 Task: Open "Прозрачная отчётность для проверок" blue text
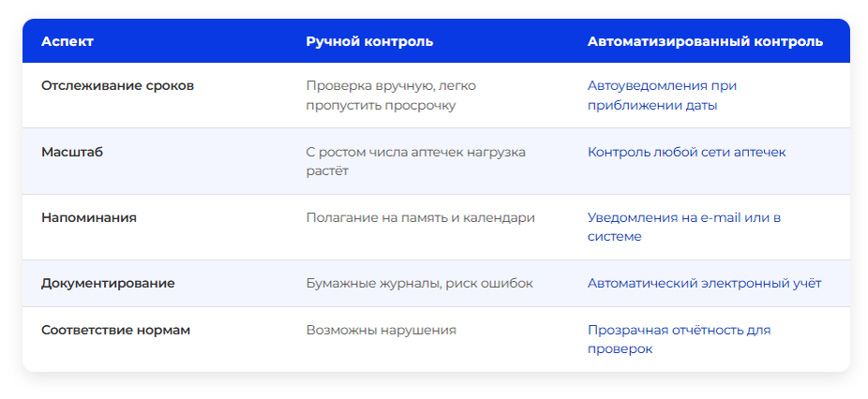pos(679,340)
